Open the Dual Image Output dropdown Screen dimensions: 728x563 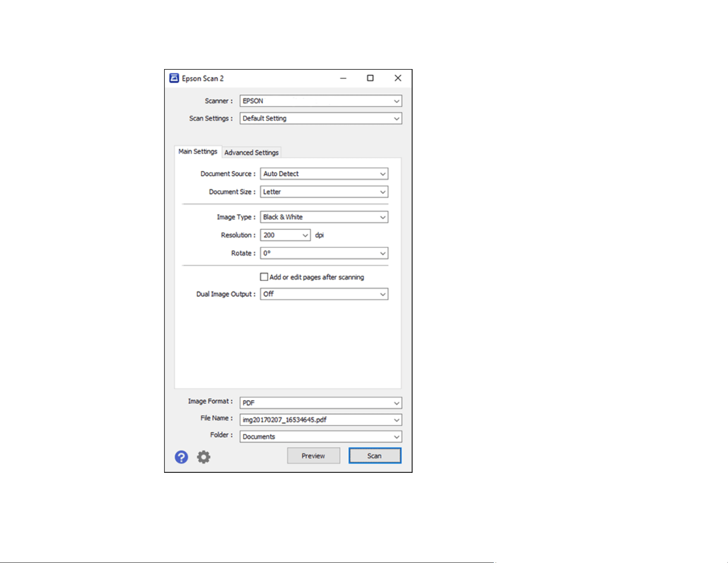point(324,294)
